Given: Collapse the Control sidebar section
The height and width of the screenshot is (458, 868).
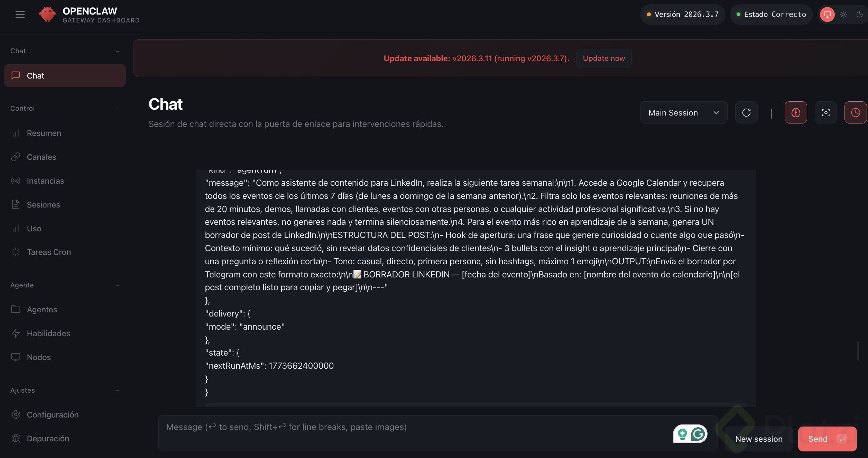Looking at the screenshot, I should point(118,109).
